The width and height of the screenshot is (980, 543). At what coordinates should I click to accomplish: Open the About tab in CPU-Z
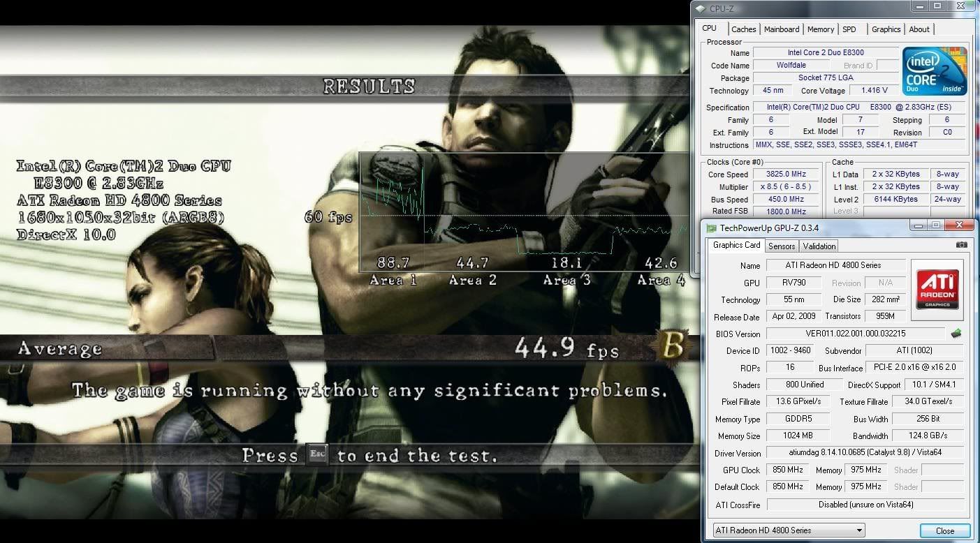919,29
